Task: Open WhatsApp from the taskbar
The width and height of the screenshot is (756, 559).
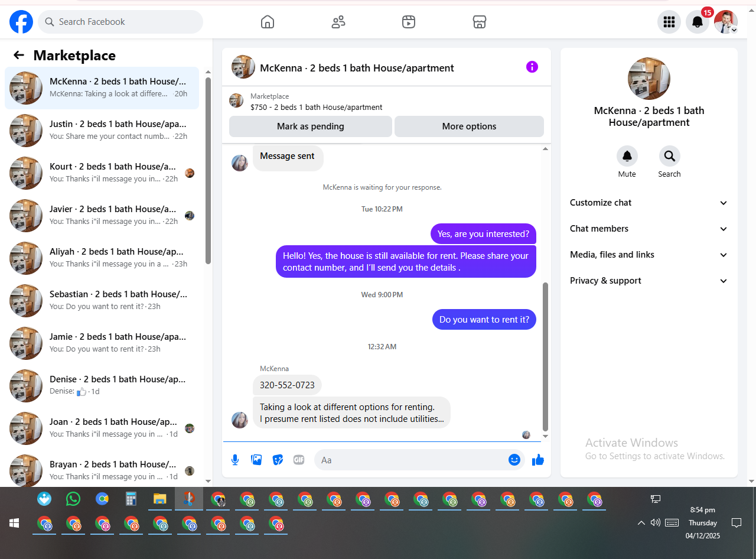Action: (73, 499)
